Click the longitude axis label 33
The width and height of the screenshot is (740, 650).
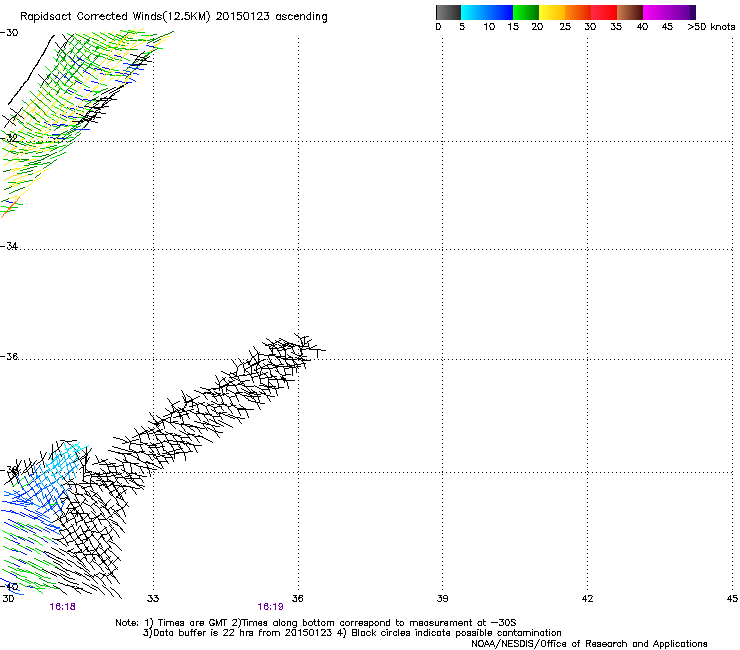click(153, 599)
